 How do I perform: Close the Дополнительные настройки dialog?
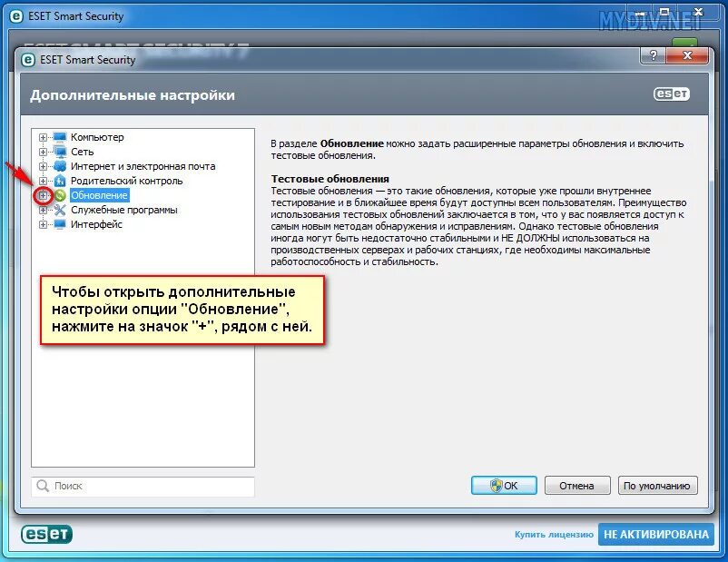pyautogui.click(x=688, y=55)
